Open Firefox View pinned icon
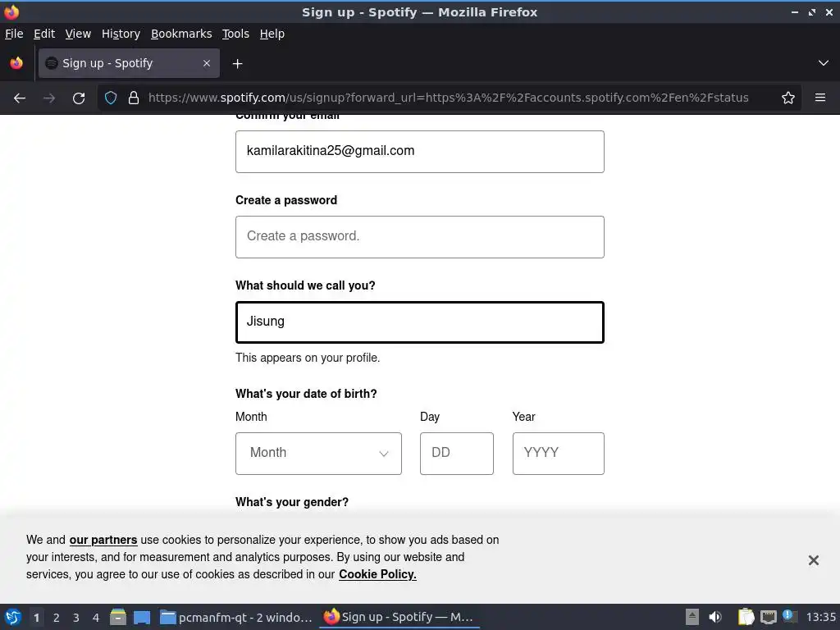 pos(16,63)
